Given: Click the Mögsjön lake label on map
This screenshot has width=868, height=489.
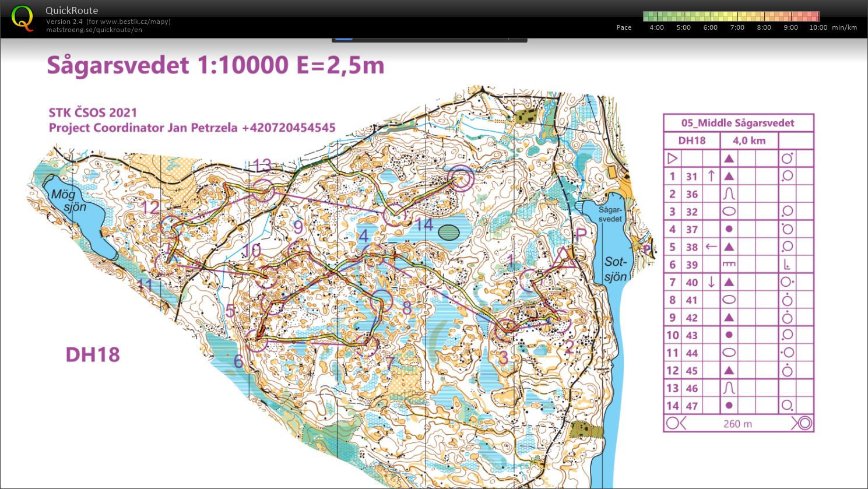Looking at the screenshot, I should pos(68,200).
